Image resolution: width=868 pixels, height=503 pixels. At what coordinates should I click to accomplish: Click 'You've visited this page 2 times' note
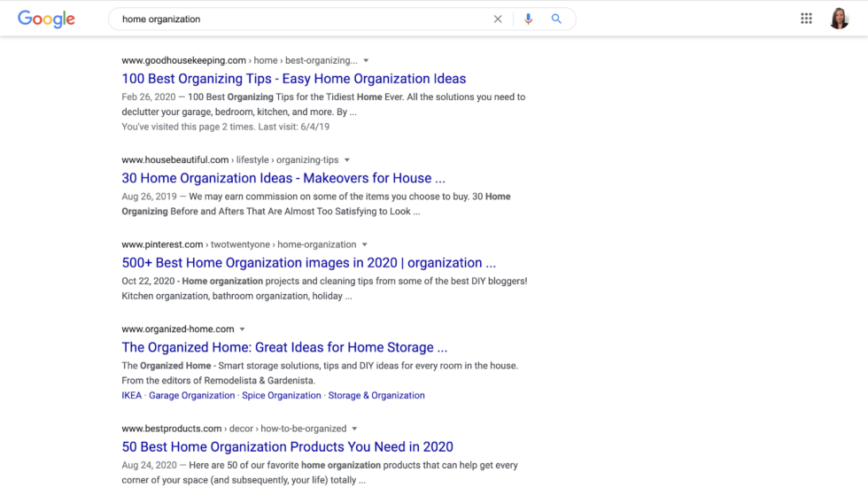click(x=226, y=127)
